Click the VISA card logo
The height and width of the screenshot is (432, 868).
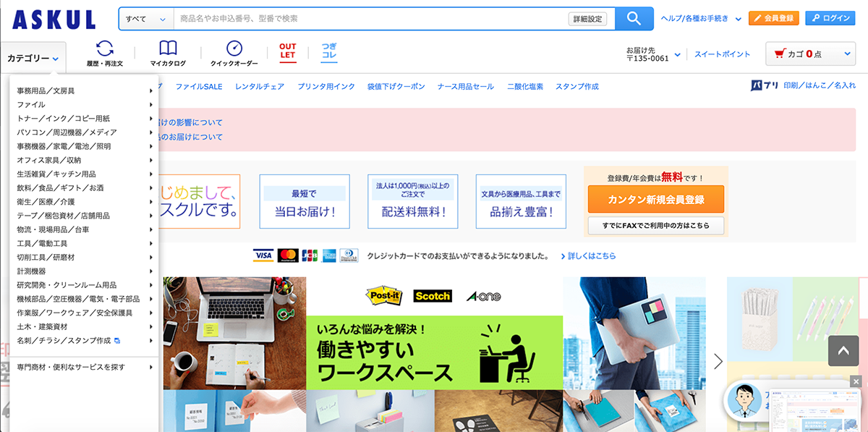[263, 255]
